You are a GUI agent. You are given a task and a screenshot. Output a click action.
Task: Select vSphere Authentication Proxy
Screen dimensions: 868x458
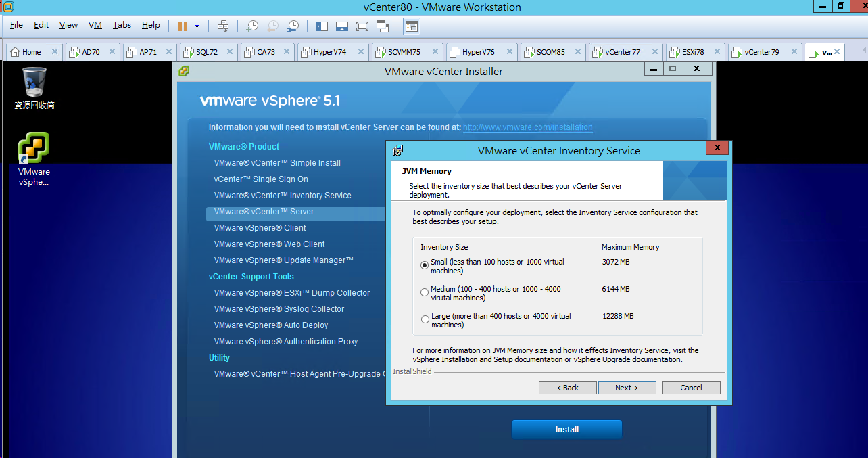coord(286,342)
